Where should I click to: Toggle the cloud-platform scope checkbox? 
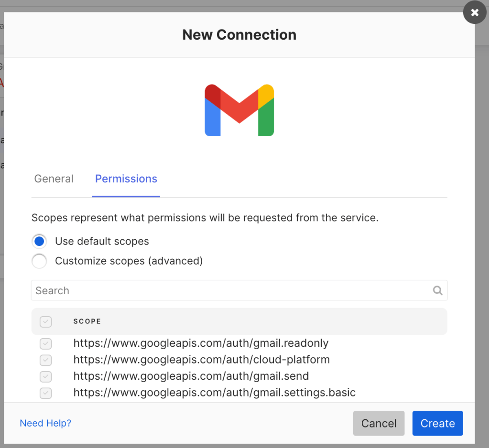coord(45,360)
